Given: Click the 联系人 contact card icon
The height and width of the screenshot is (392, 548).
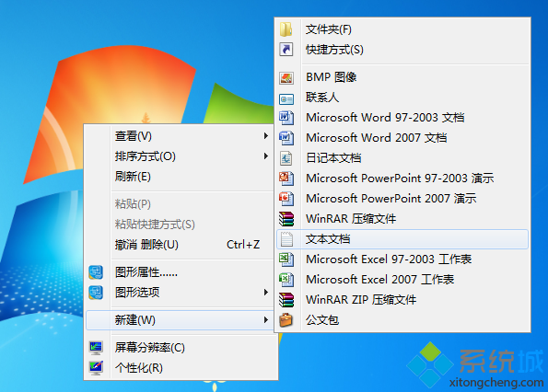Looking at the screenshot, I should 286,99.
